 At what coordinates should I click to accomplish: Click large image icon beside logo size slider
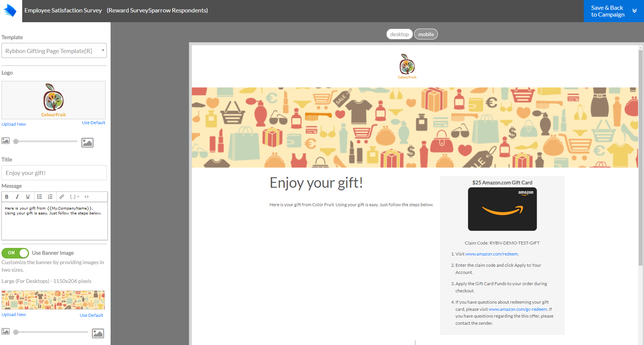coord(87,143)
